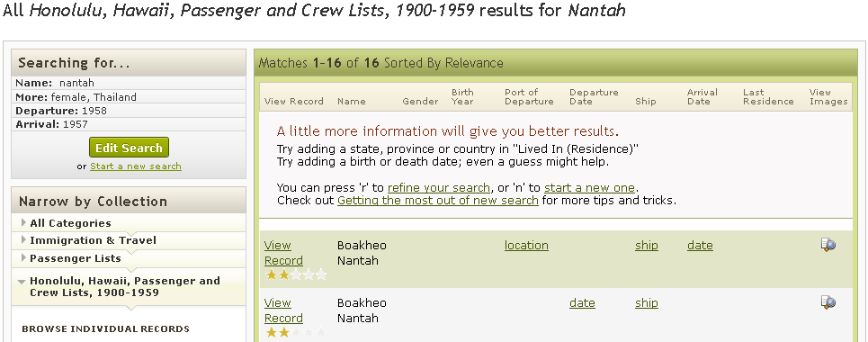Image resolution: width=868 pixels, height=342 pixels.
Task: Click the Edit Search button
Action: (129, 148)
